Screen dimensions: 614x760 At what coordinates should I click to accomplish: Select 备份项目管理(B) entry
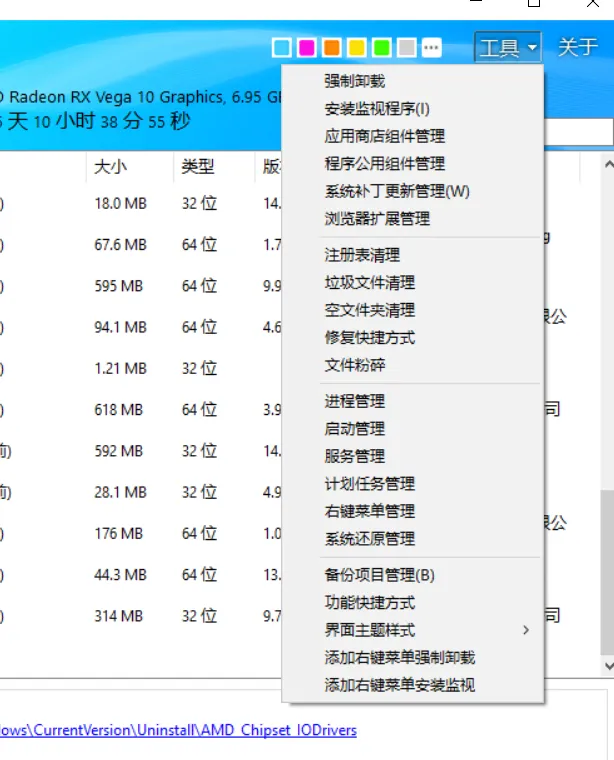412,575
